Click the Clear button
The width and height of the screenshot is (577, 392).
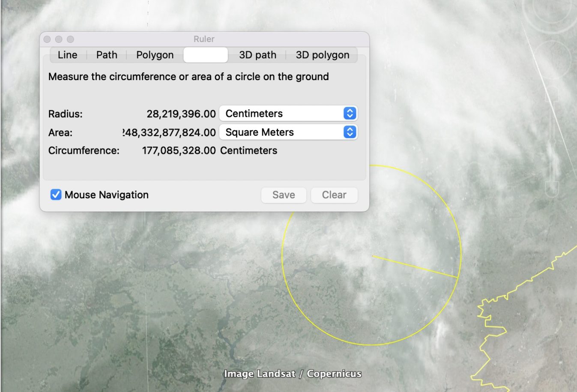click(334, 195)
